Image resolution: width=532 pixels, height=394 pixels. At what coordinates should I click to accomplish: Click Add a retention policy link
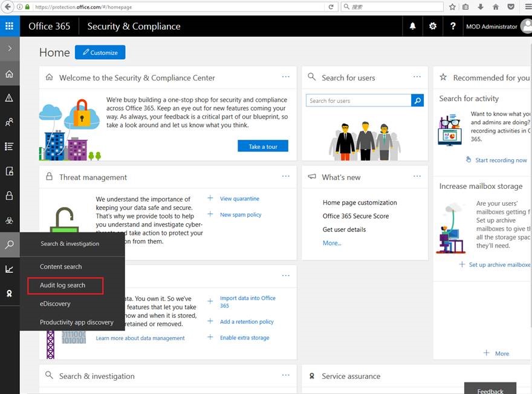[x=247, y=321]
